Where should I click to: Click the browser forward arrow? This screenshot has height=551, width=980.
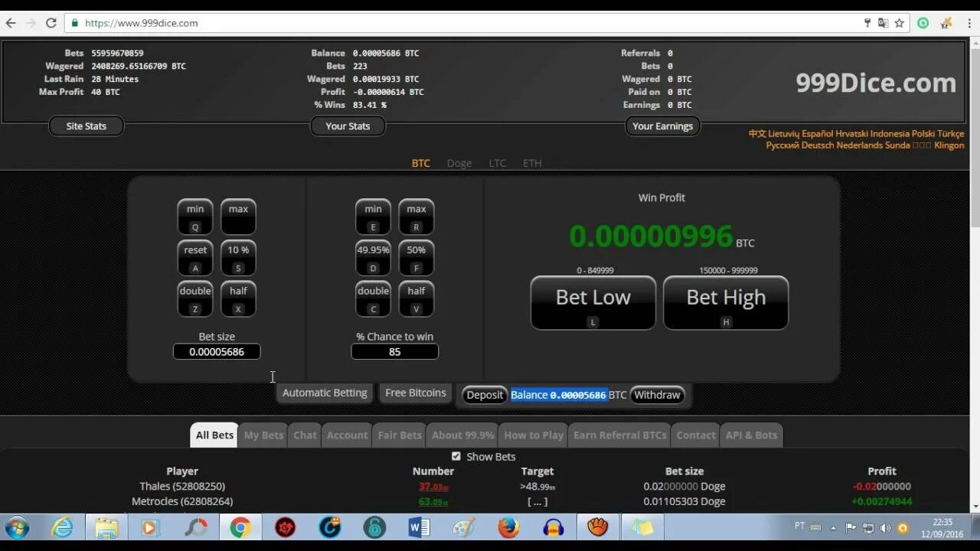(31, 23)
